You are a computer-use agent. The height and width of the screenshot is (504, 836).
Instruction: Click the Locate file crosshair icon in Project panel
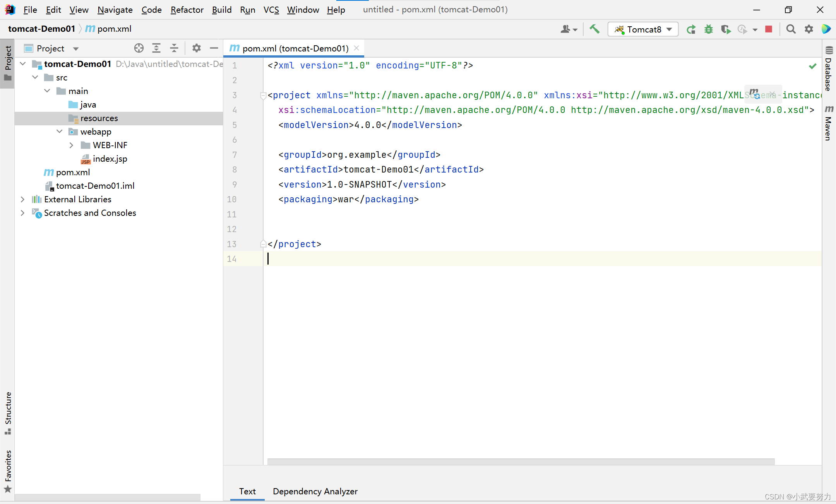click(139, 48)
